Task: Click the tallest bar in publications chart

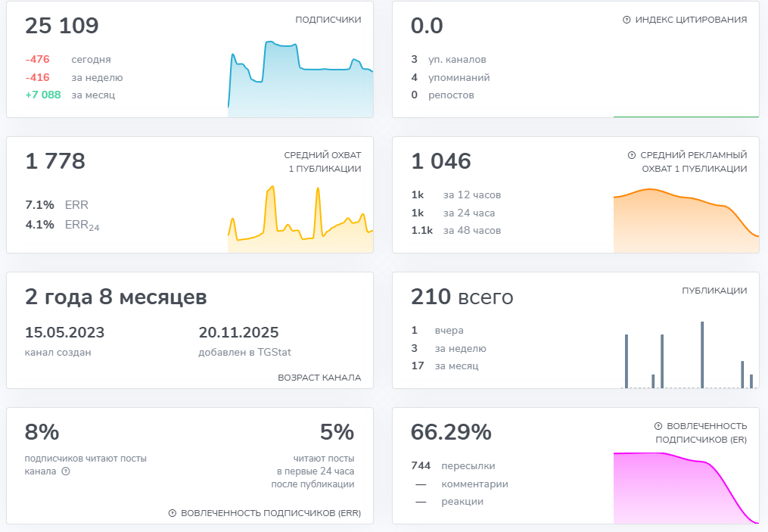Action: pyautogui.click(x=702, y=354)
